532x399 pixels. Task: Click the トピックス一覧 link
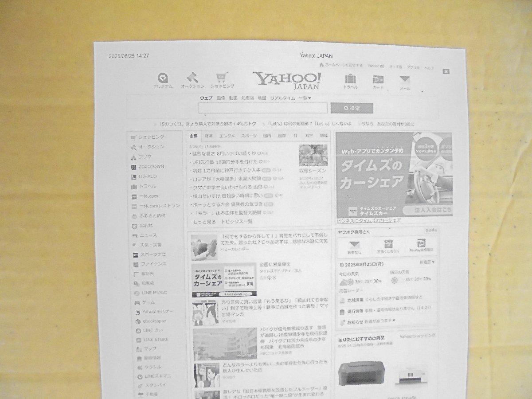[237, 222]
